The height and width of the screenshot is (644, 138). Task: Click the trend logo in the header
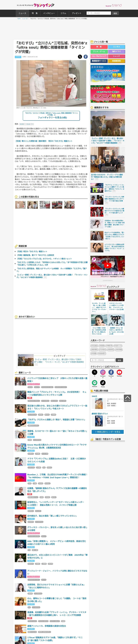click(113, 5)
